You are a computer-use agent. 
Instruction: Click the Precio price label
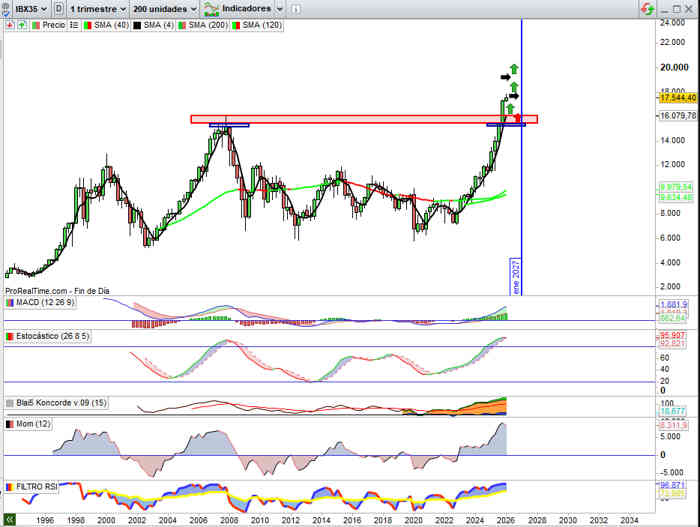(x=50, y=24)
